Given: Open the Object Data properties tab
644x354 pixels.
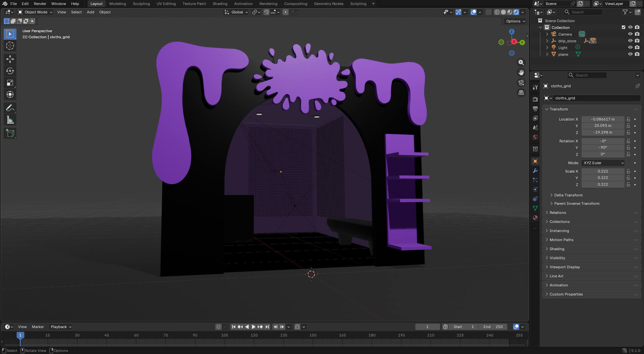Looking at the screenshot, I should pos(535,208).
